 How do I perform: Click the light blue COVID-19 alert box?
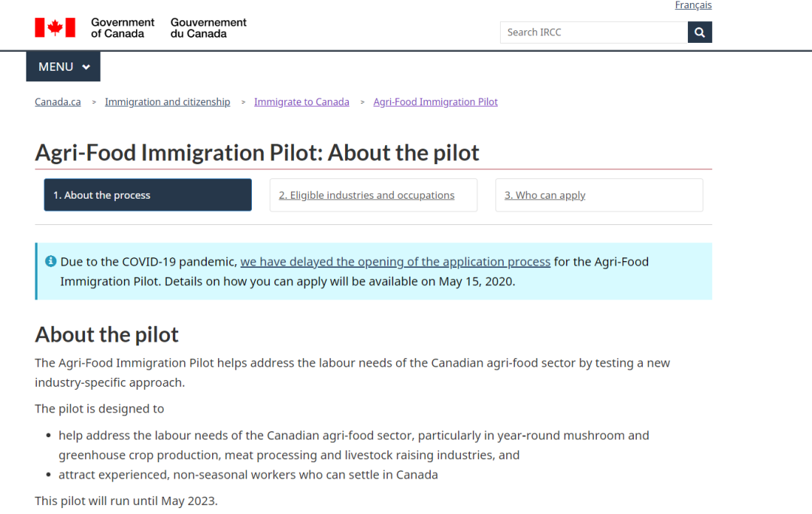click(x=374, y=271)
